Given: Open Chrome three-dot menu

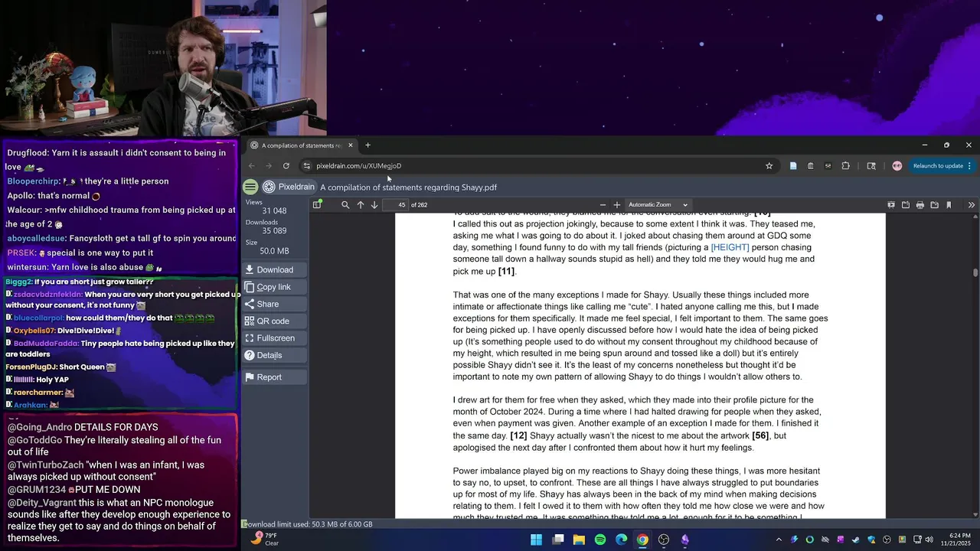Looking at the screenshot, I should pyautogui.click(x=969, y=165).
